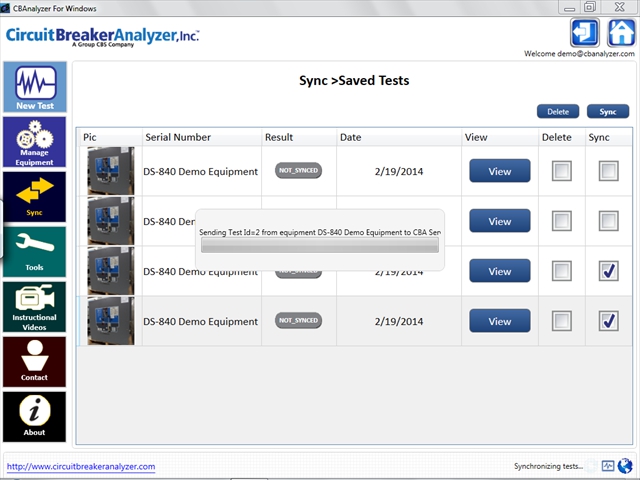Check Delete box for first test row
The image size is (640, 480).
[x=562, y=171]
